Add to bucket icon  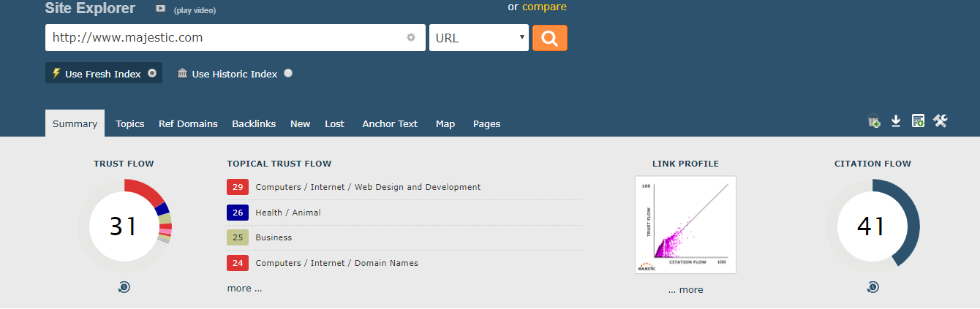874,121
